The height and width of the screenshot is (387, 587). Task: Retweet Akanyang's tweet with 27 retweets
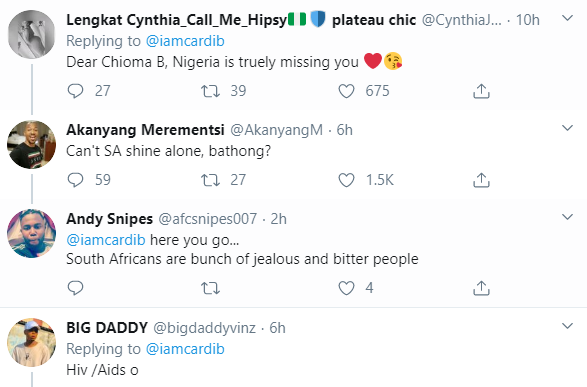pos(210,180)
